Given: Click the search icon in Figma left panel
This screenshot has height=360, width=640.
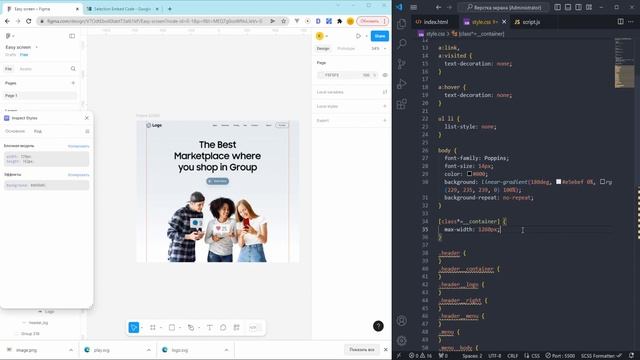Looking at the screenshot, I should tap(73, 69).
